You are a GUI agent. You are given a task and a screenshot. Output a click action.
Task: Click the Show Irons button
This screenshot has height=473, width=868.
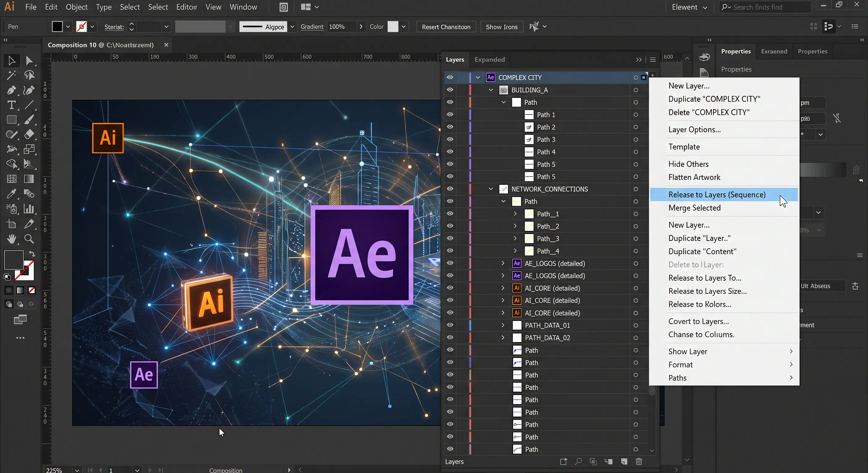502,27
